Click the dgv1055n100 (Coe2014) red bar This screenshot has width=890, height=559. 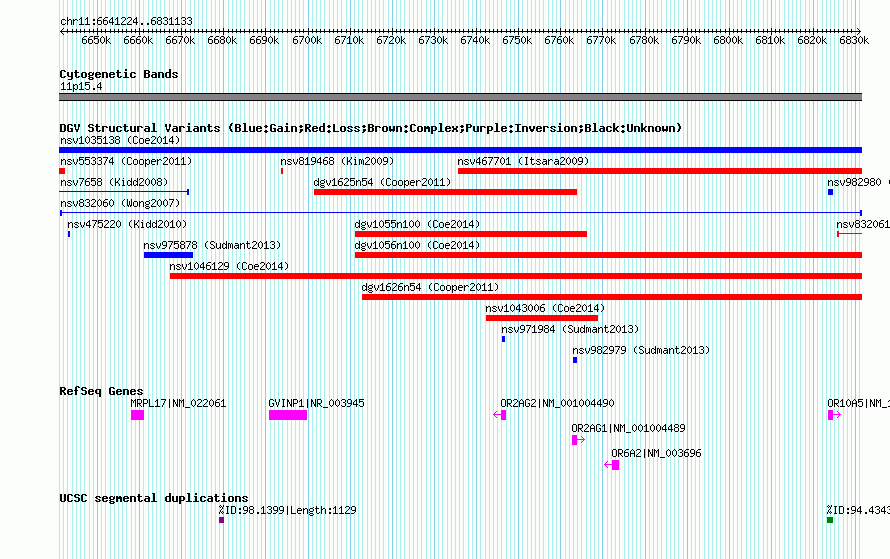pos(471,234)
